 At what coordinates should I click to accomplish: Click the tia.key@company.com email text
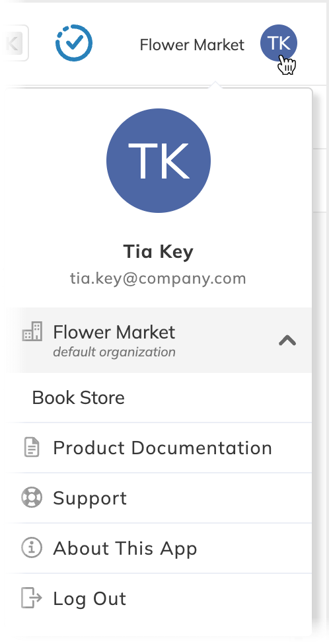159,278
